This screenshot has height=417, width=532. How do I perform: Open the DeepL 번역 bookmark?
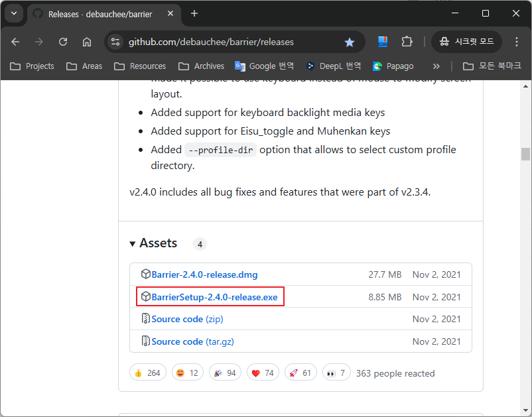pos(334,66)
